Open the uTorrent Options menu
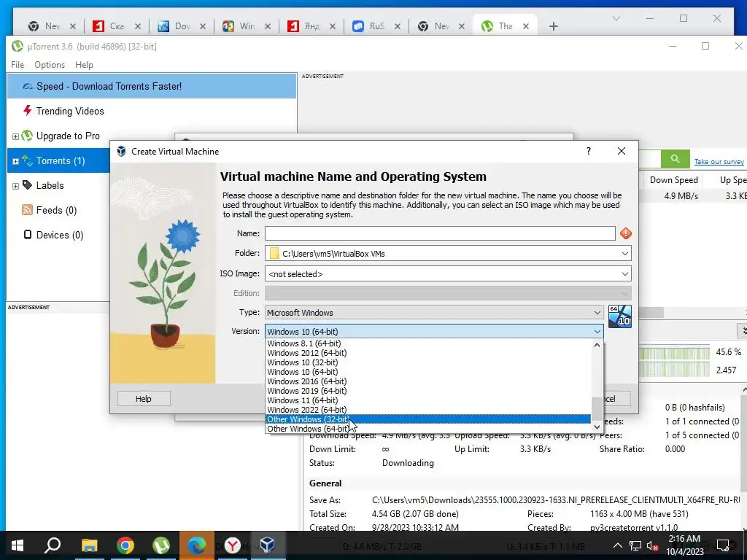Image resolution: width=747 pixels, height=560 pixels. (x=50, y=65)
